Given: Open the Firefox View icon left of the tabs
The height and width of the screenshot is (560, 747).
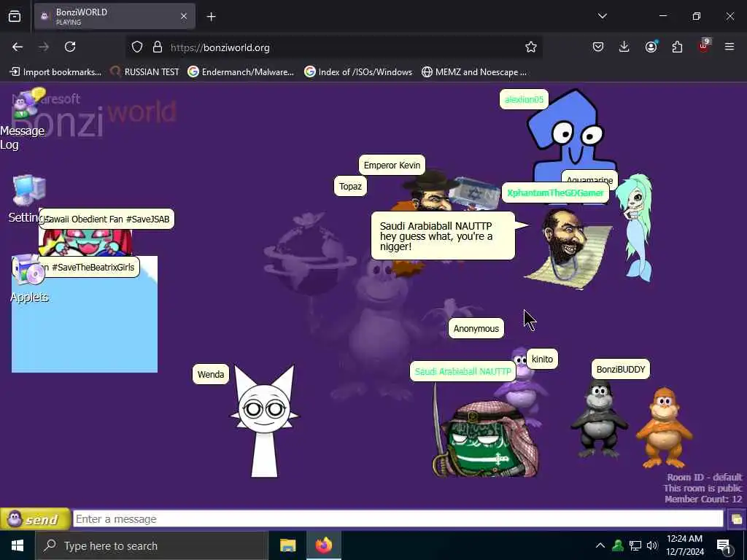Looking at the screenshot, I should click(15, 17).
